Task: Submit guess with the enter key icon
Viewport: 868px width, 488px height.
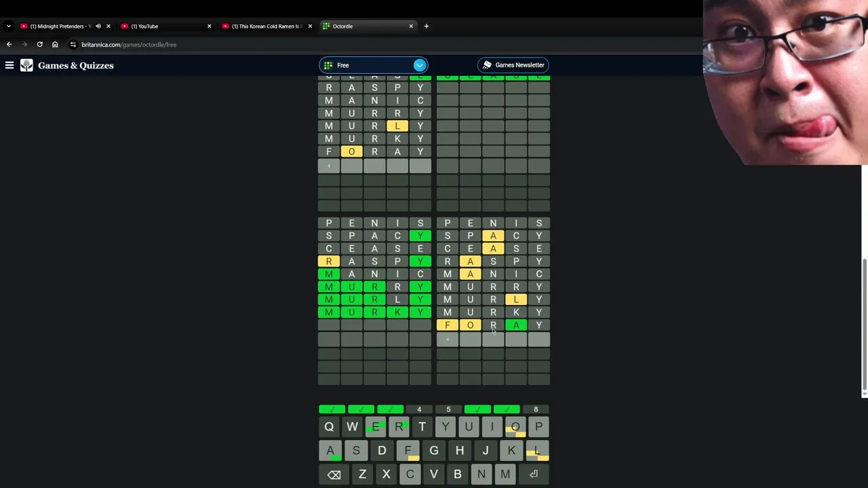Action: point(534,474)
